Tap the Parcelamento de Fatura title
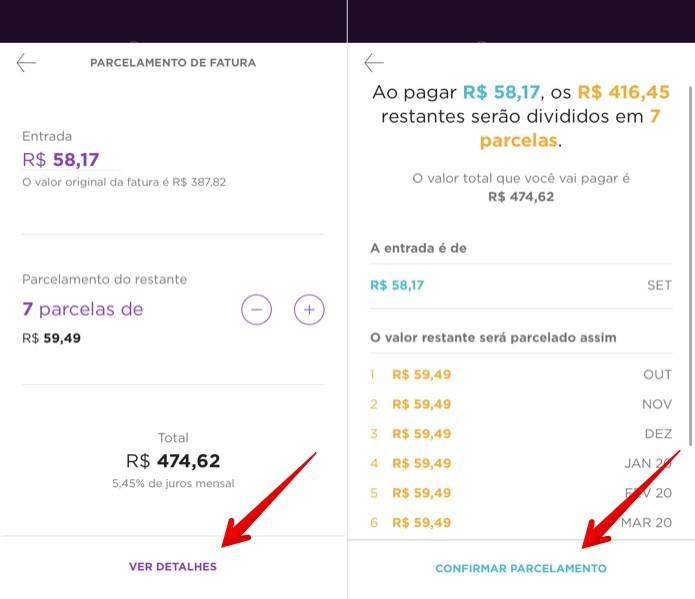This screenshot has height=599, width=695. pyautogui.click(x=173, y=63)
